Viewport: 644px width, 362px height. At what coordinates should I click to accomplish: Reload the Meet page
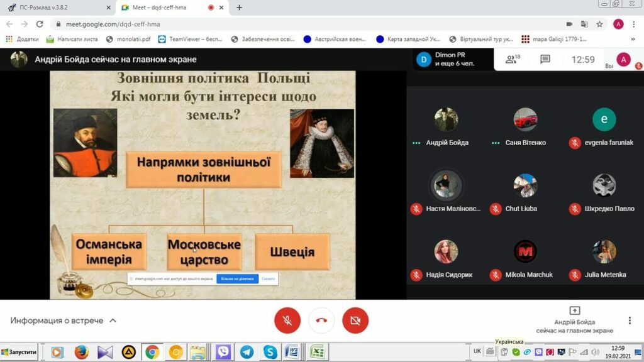(x=40, y=24)
